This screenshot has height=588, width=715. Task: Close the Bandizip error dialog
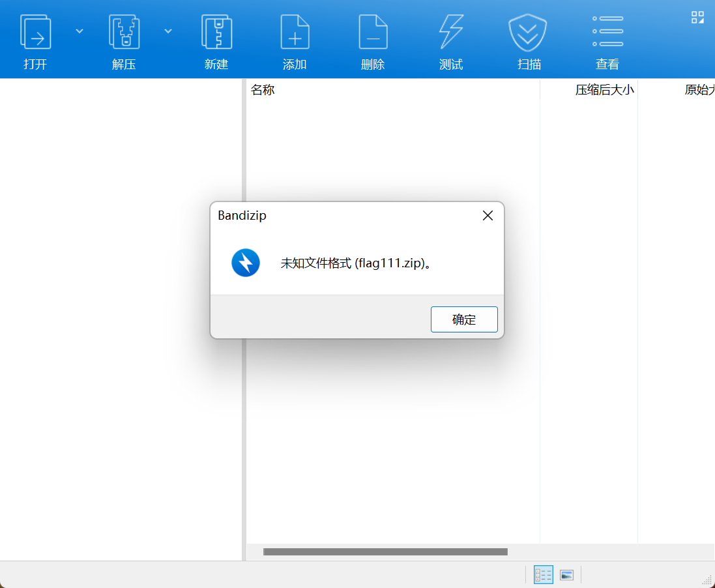[x=488, y=215]
